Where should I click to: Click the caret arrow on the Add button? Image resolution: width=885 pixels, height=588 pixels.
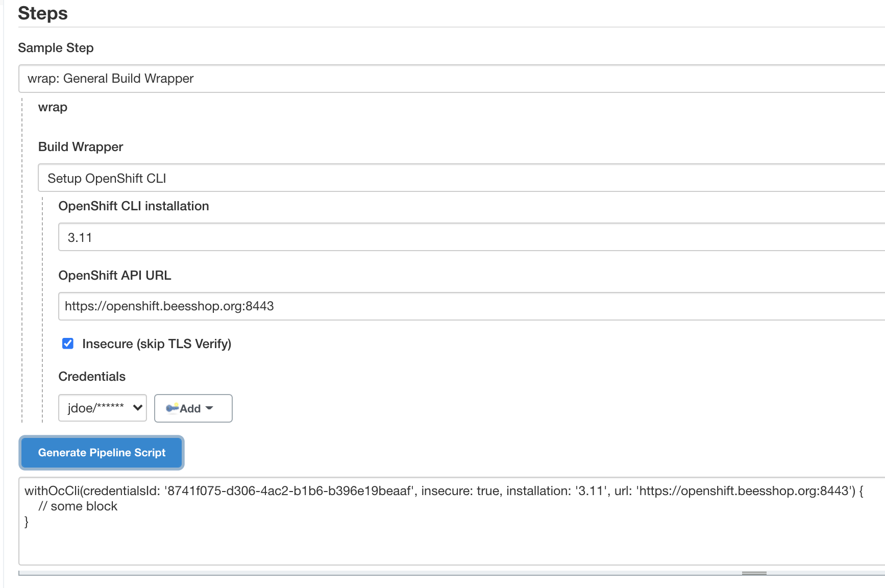(x=209, y=408)
